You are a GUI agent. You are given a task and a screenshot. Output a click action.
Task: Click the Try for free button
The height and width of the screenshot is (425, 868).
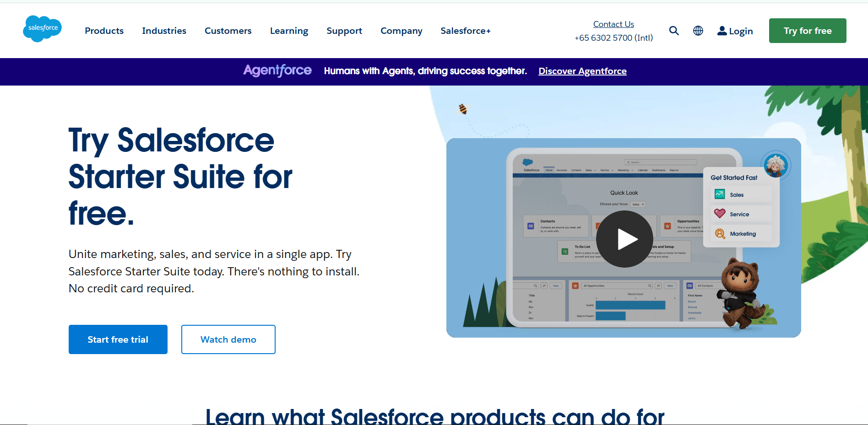tap(808, 31)
